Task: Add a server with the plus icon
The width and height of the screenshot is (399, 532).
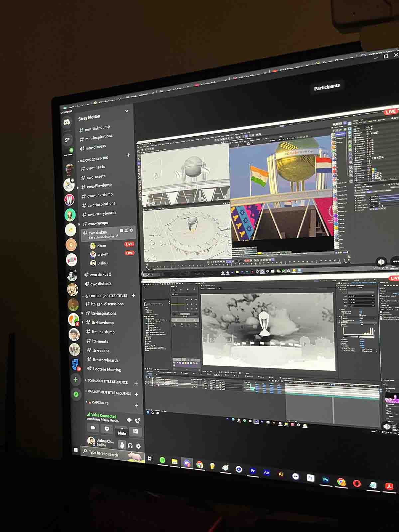Action: coord(76,379)
